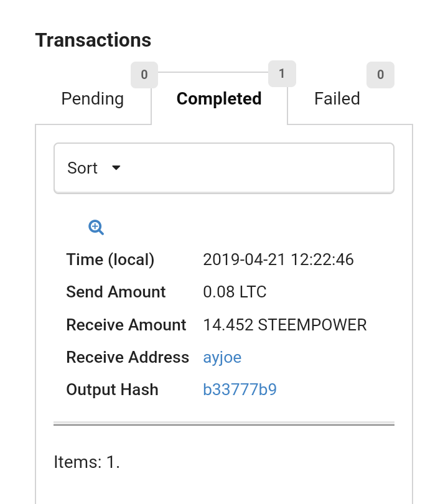448x504 pixels.
Task: Click the Receive Address label
Action: click(128, 357)
